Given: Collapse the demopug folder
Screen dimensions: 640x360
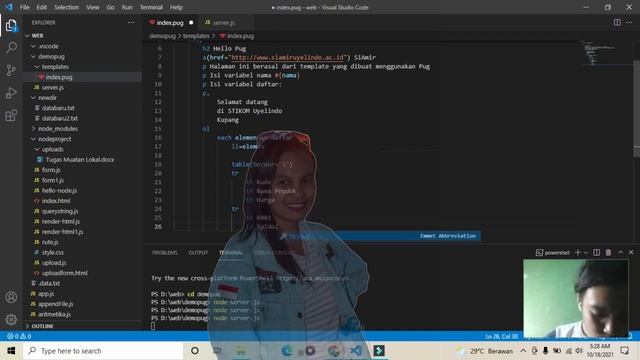Looking at the screenshot, I should click(x=33, y=57).
